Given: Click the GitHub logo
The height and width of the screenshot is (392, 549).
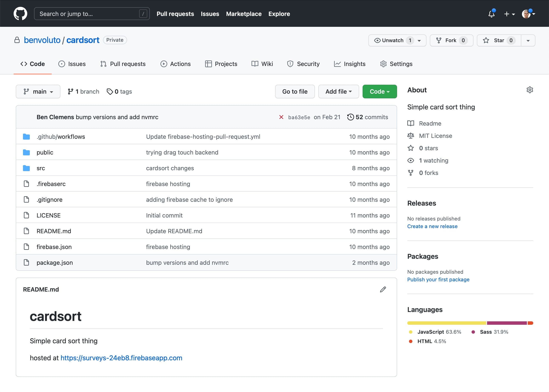Looking at the screenshot, I should [x=20, y=14].
